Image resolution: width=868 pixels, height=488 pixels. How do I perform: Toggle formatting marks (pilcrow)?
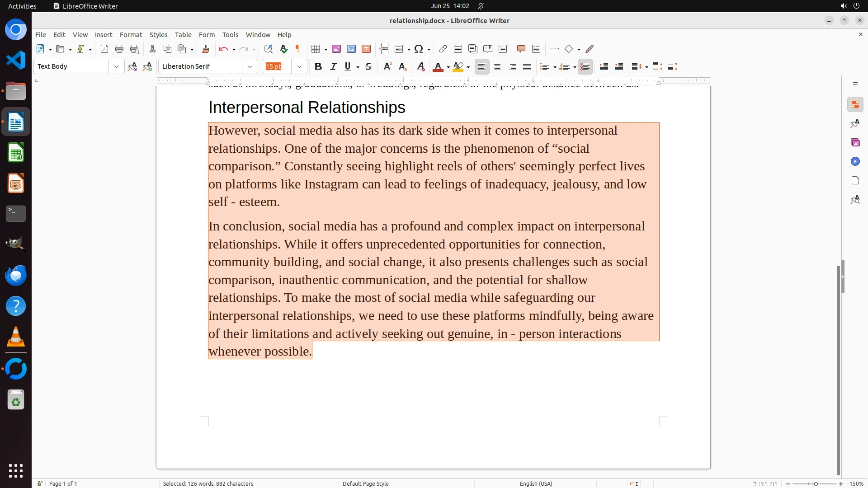(298, 49)
